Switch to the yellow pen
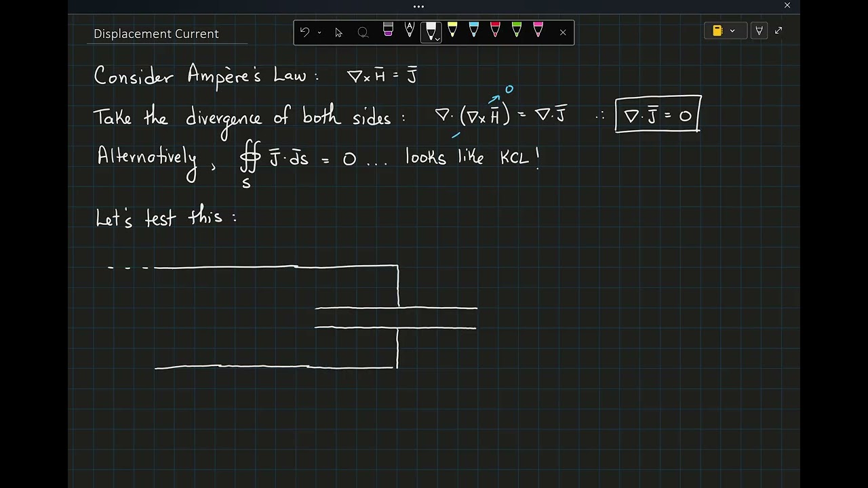This screenshot has width=868, height=488. (x=452, y=30)
